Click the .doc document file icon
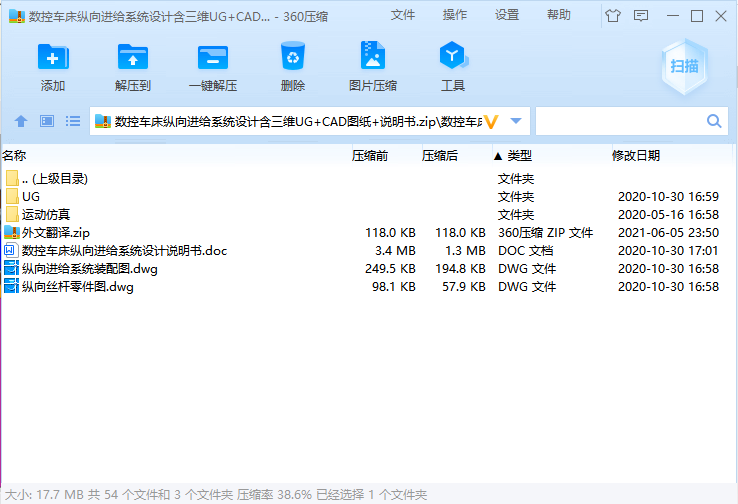Screen dimensions: 738x504 pos(11,250)
